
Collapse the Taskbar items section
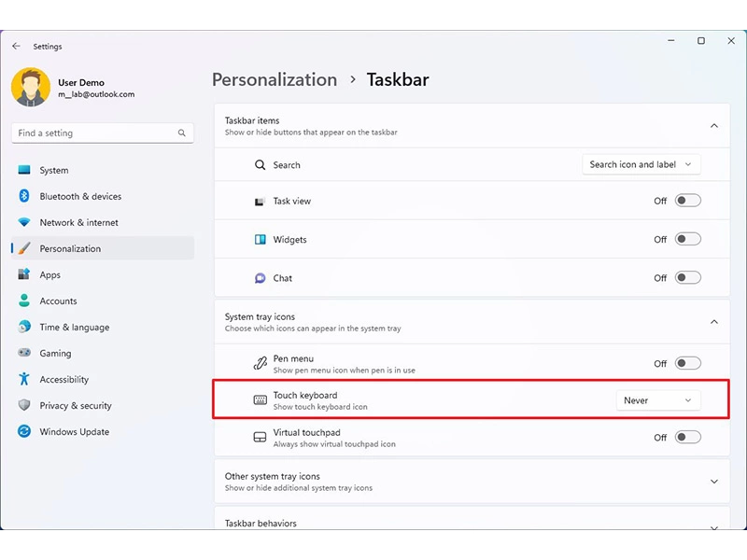(x=713, y=125)
